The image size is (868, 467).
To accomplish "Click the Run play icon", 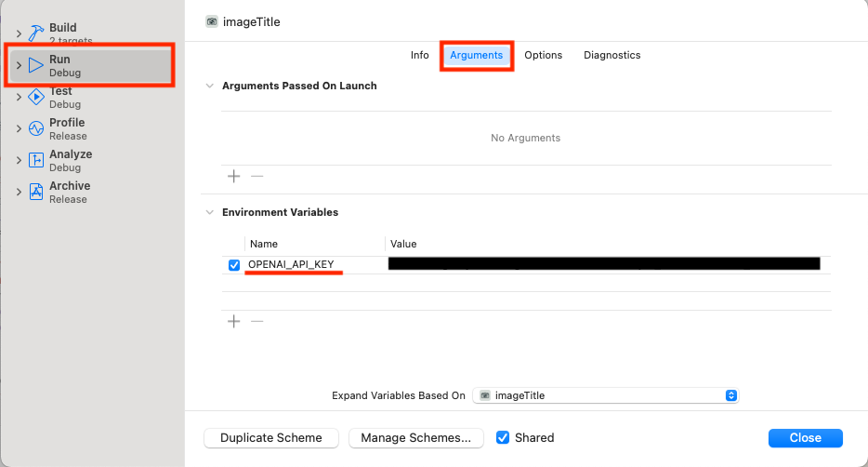I will [x=36, y=65].
